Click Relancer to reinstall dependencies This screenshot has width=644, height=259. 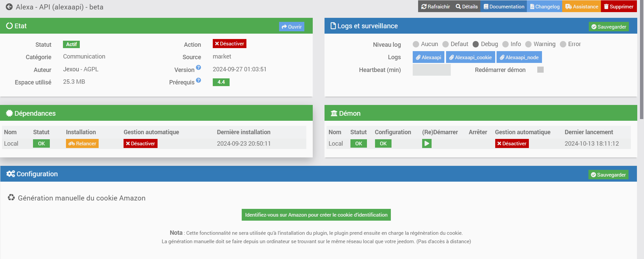point(82,144)
